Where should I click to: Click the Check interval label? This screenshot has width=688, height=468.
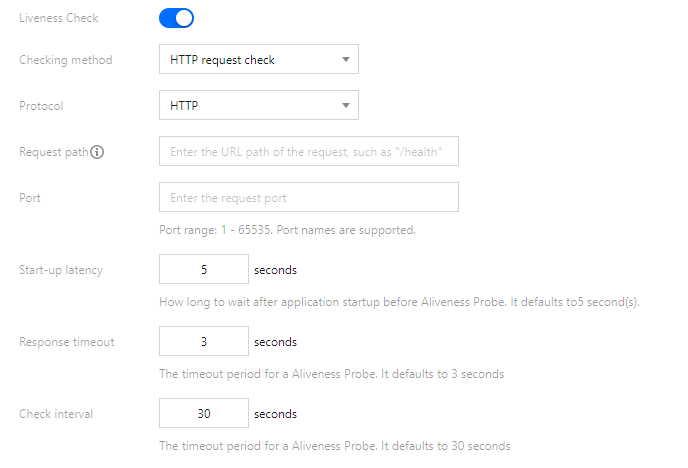tap(59, 413)
